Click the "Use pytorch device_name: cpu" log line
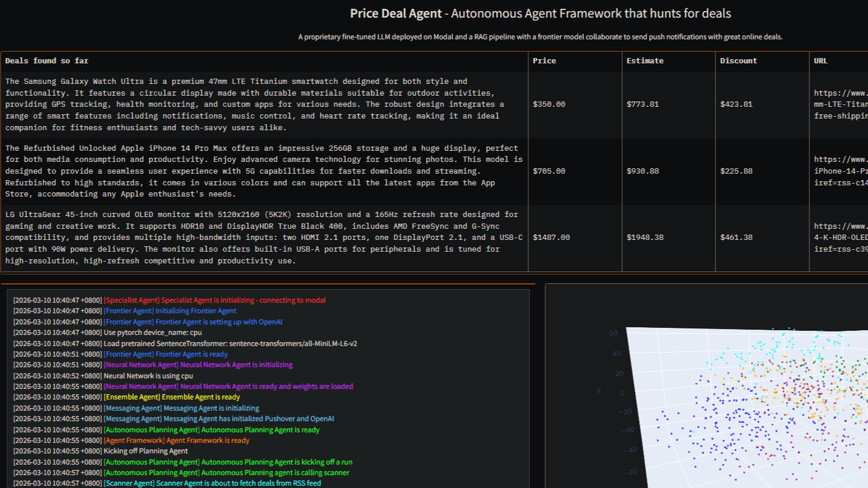The height and width of the screenshot is (488, 868). [107, 333]
